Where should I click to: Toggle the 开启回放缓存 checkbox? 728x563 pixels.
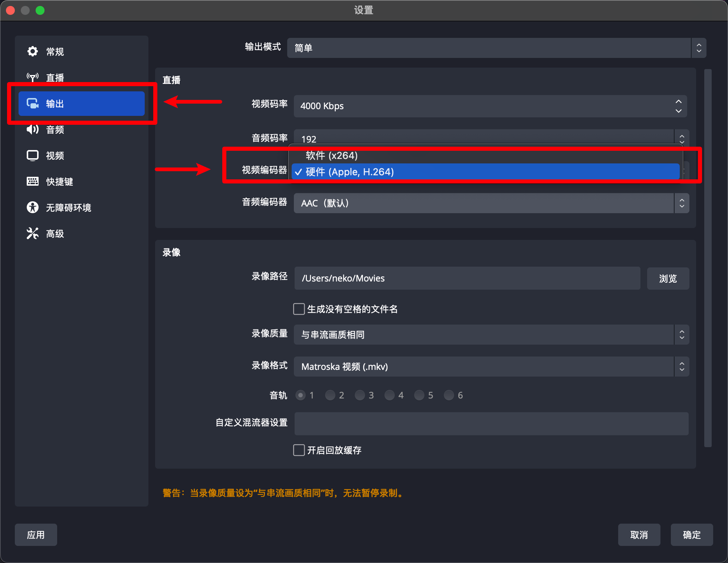point(299,450)
